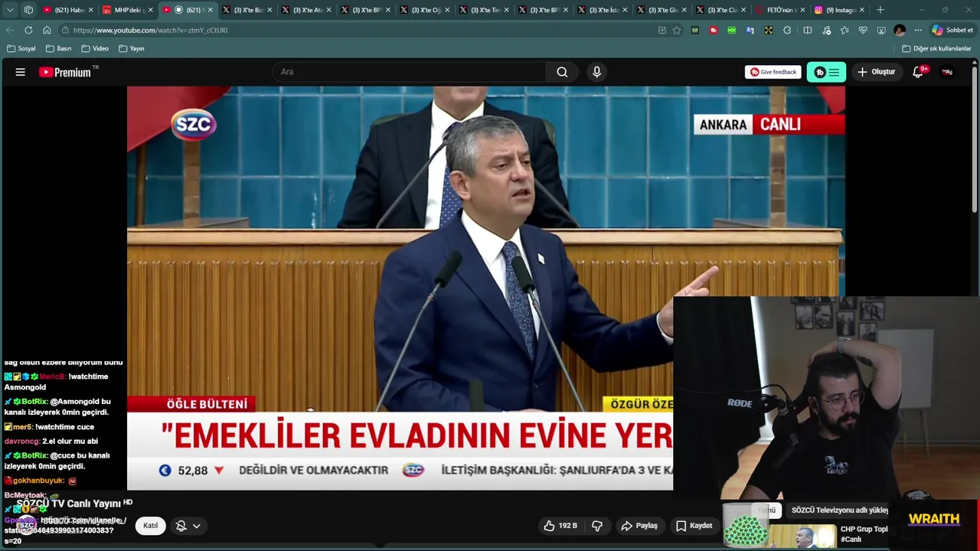Go back with the browser back arrow
The height and width of the screenshot is (551, 980).
coord(10,30)
